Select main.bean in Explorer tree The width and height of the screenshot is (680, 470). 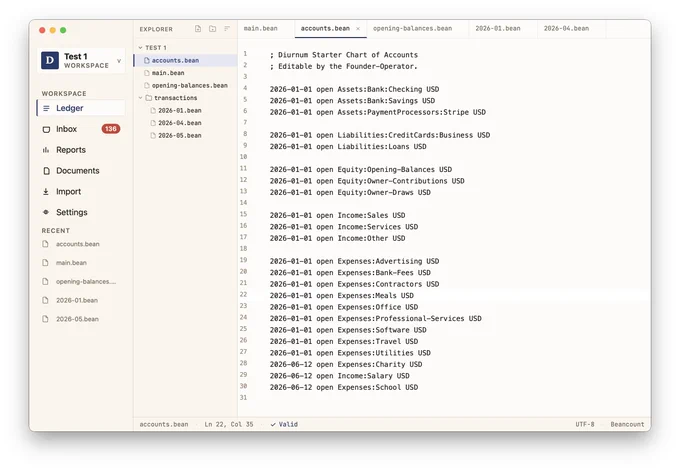185,73
